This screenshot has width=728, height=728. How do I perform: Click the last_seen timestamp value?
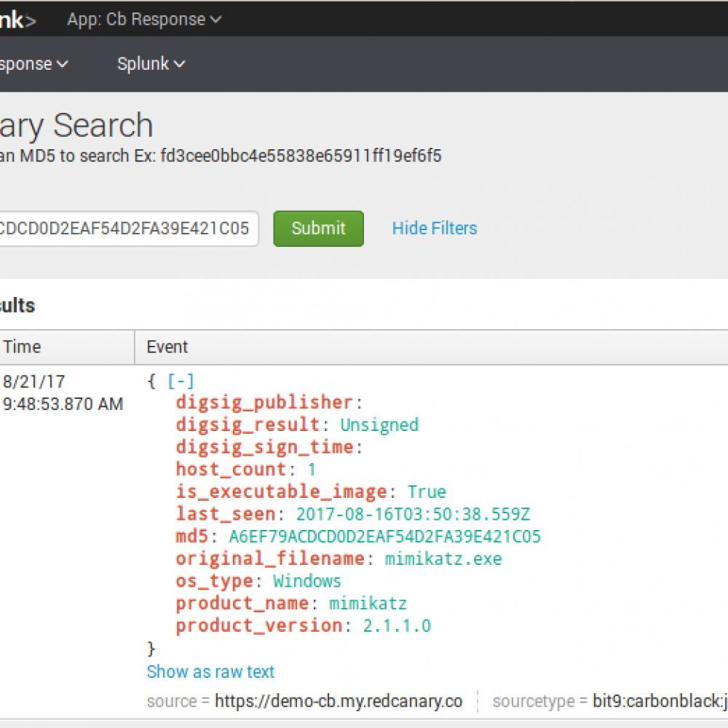click(413, 515)
